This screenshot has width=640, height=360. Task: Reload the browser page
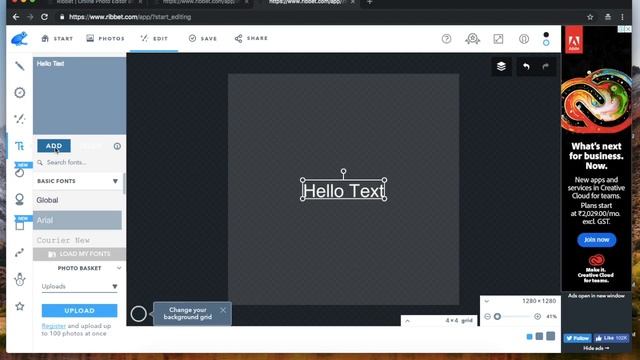coord(44,17)
